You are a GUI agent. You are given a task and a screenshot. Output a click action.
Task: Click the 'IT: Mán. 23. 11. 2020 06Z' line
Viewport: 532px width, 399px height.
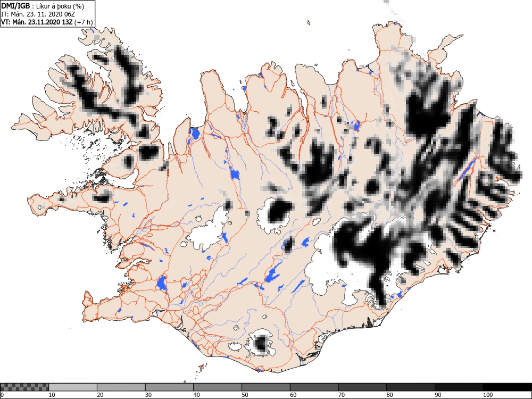(x=38, y=14)
